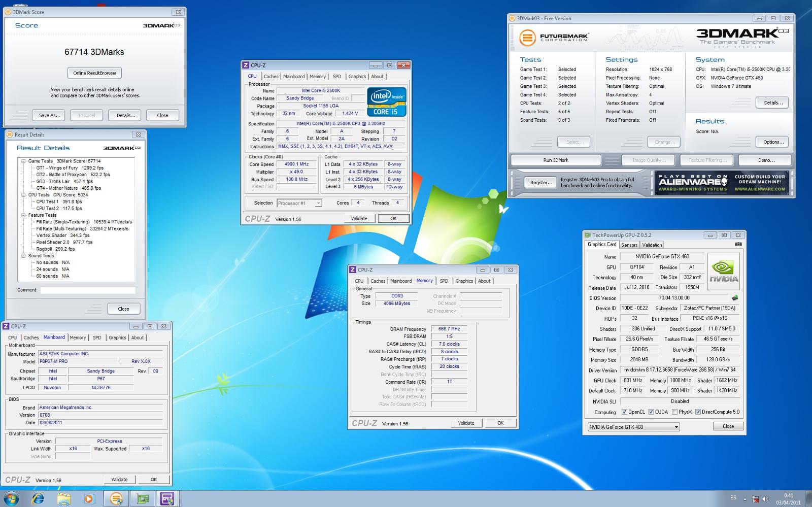
Task: Click the Result Details window title icon
Action: point(9,134)
